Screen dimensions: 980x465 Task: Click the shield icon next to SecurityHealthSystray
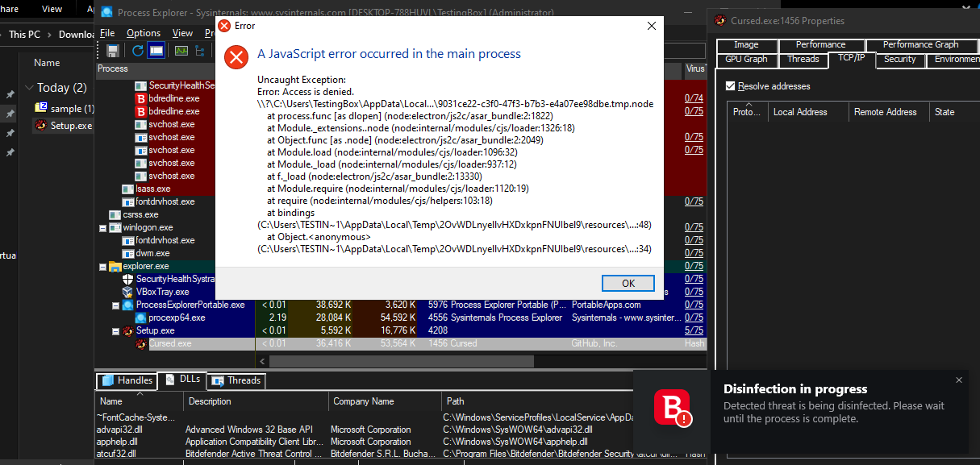127,279
